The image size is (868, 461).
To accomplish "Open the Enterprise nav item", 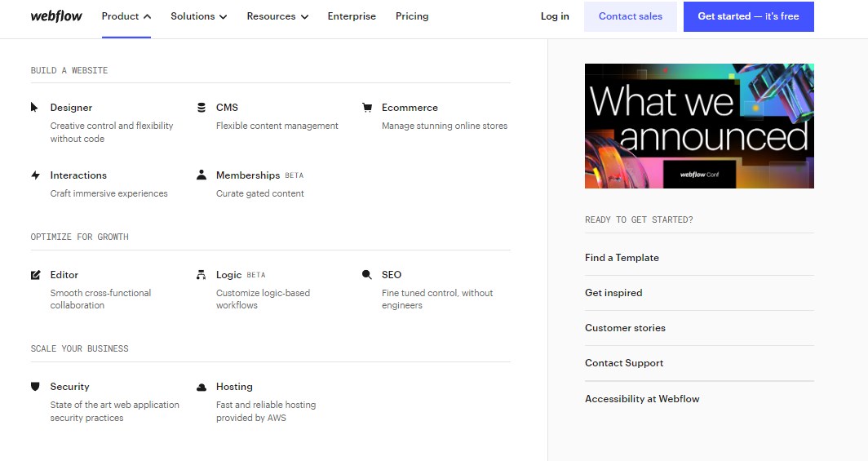I will pyautogui.click(x=352, y=16).
